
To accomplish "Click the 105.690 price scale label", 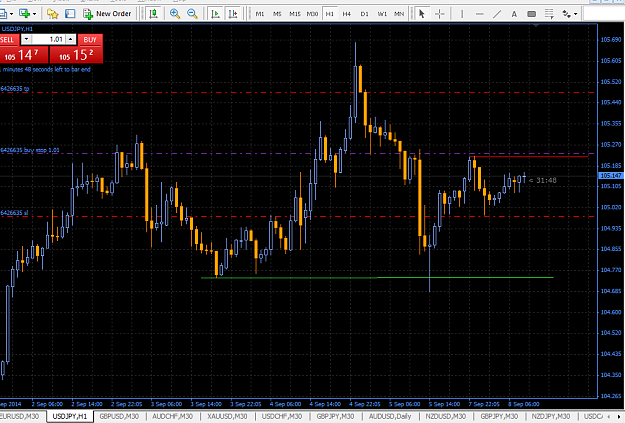I will (611, 39).
